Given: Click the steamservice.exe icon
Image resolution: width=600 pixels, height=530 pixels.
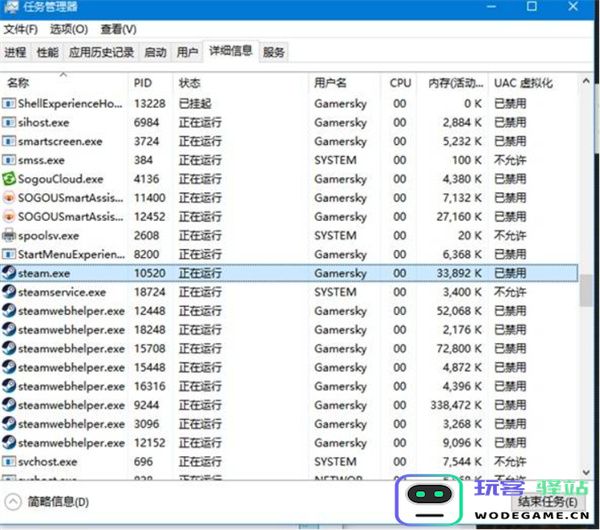Looking at the screenshot, I should point(9,292).
